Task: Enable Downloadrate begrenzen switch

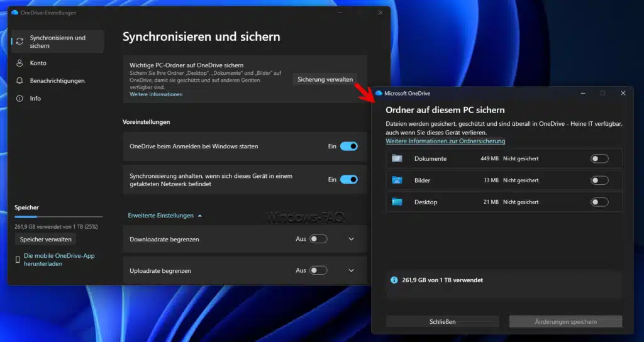Action: (318, 239)
